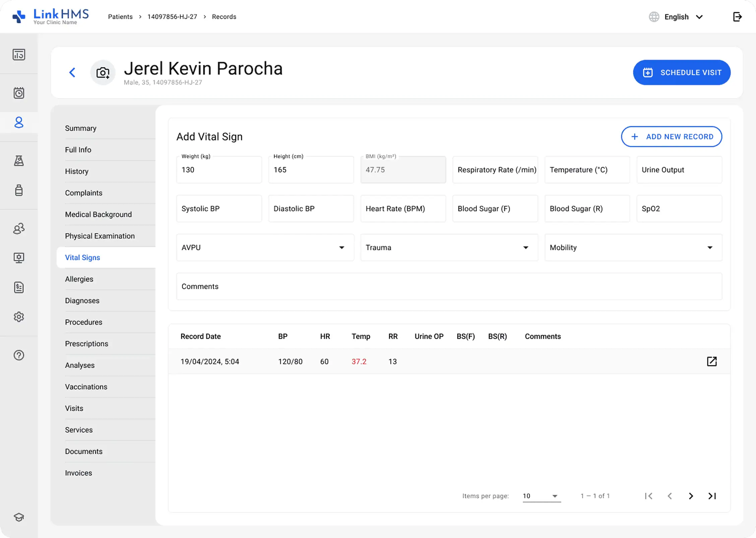Expand the AVPU dropdown

[x=265, y=248]
